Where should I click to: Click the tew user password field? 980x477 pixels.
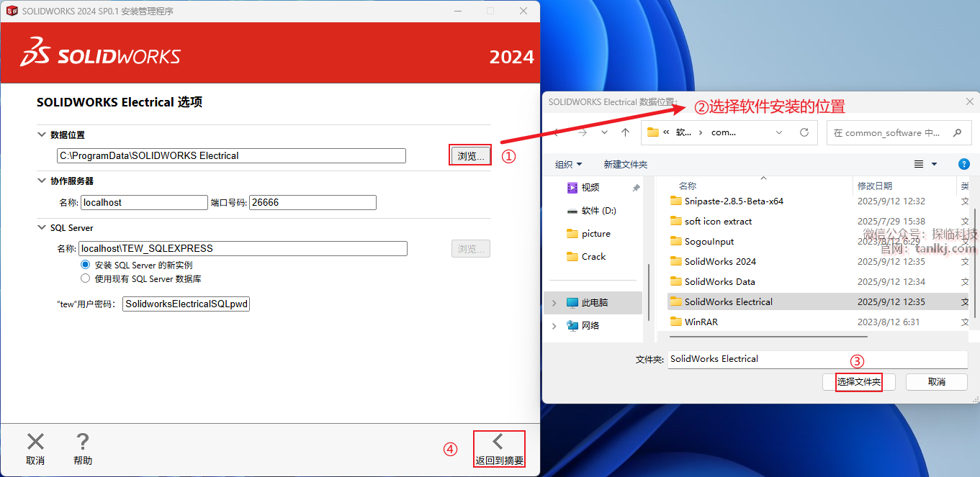coord(186,304)
